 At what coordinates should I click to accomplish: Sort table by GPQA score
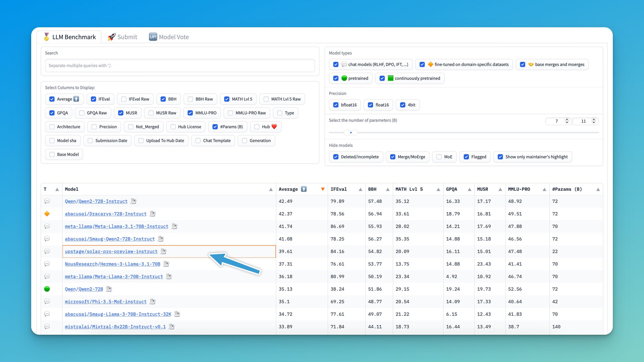469,189
